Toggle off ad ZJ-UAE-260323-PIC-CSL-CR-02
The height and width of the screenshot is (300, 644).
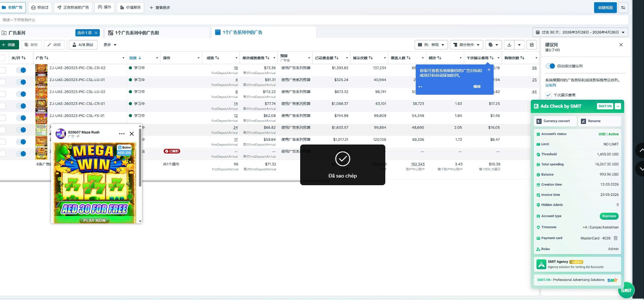21,70
